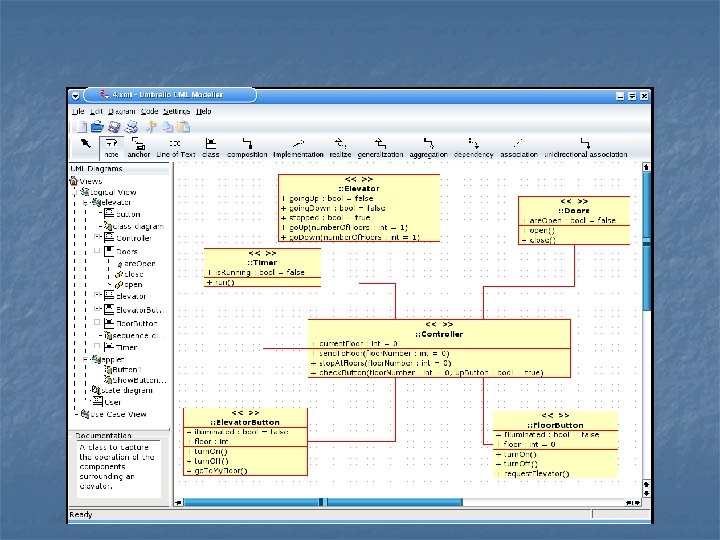The height and width of the screenshot is (540, 720).
Task: Activate the select arrow pointer tool
Action: (85, 144)
